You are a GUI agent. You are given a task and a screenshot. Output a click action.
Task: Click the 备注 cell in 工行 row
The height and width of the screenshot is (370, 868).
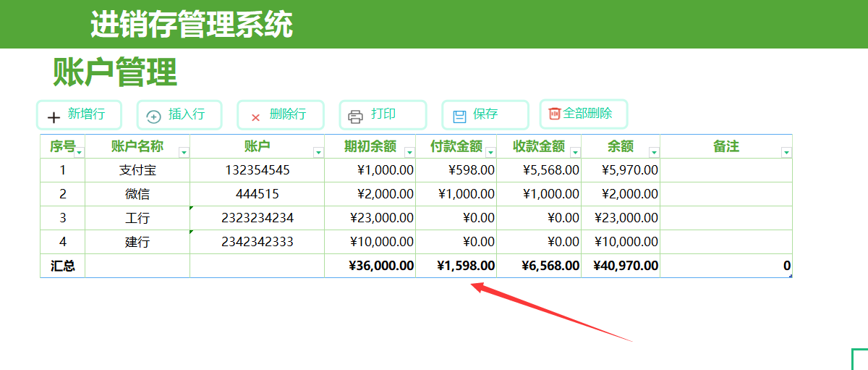click(x=726, y=218)
